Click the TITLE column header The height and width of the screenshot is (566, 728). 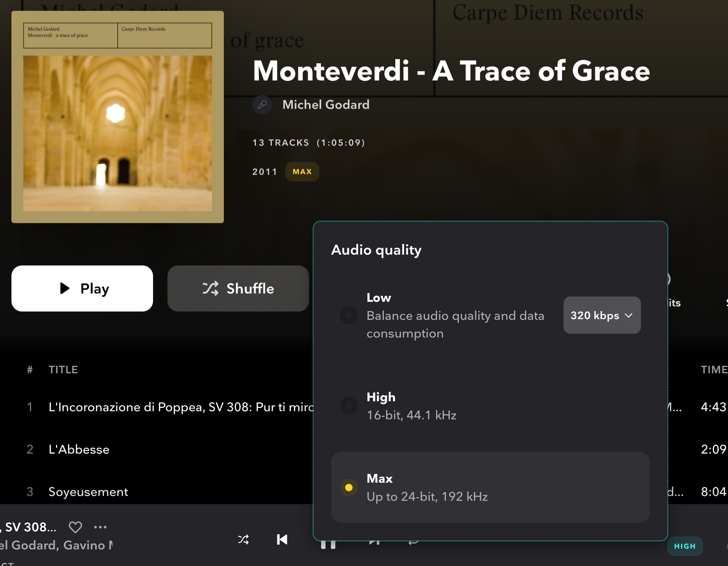(x=63, y=370)
